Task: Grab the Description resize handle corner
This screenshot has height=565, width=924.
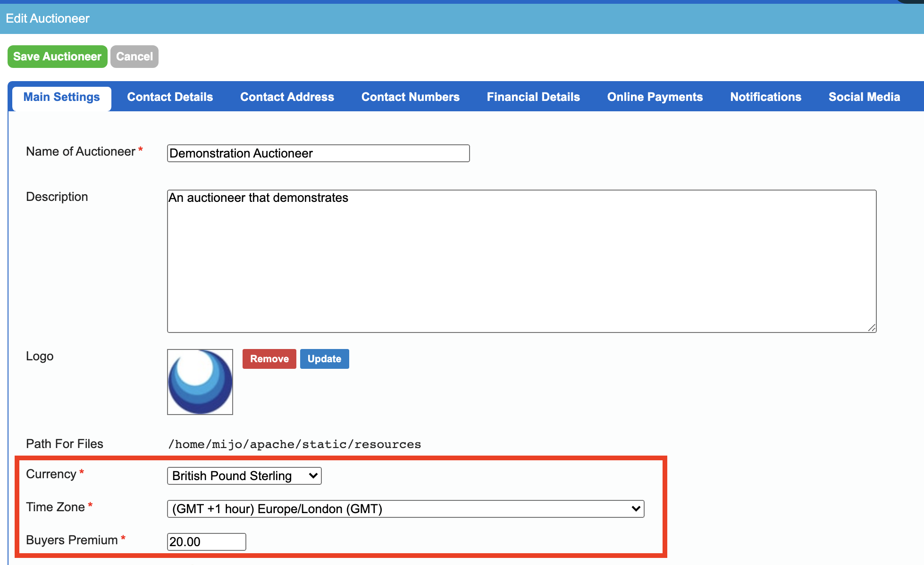Action: (x=872, y=328)
